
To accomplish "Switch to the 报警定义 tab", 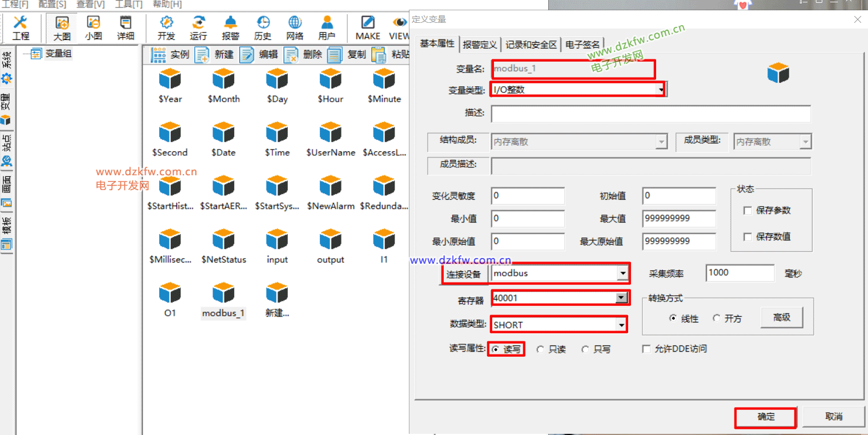I will coord(480,45).
